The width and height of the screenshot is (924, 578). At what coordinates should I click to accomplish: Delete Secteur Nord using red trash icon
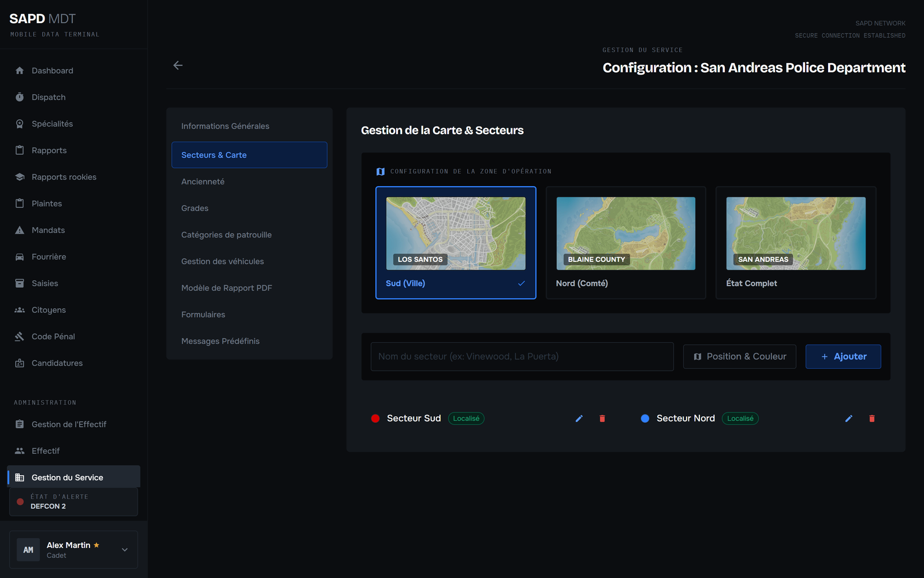coord(872,418)
